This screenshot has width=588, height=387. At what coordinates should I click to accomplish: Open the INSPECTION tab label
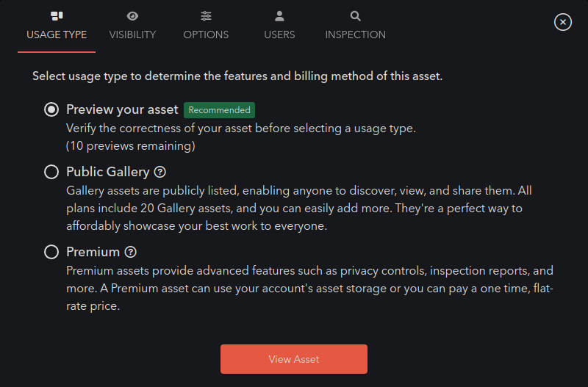[355, 35]
